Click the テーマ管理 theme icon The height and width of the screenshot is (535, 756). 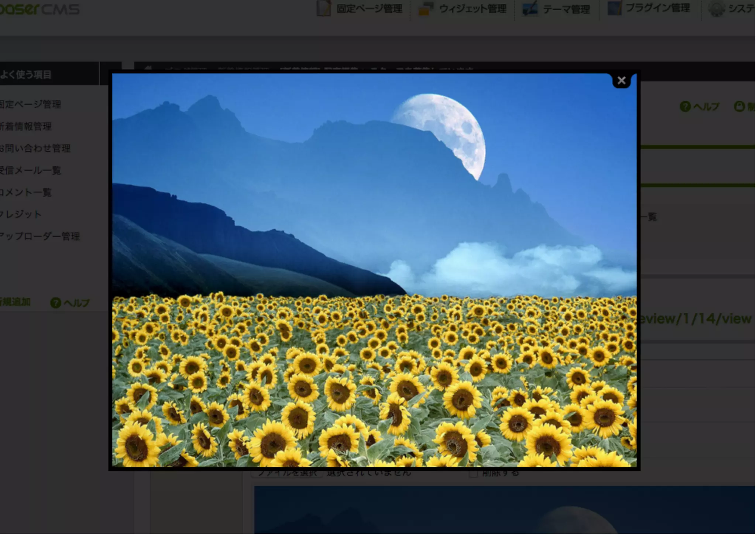530,8
